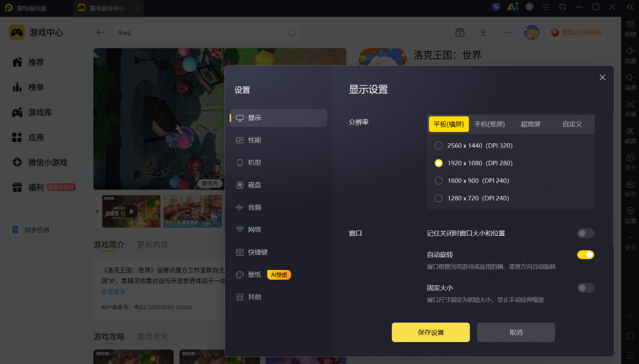Open 福利 benefits section
The height and width of the screenshot is (364, 639).
(28, 188)
